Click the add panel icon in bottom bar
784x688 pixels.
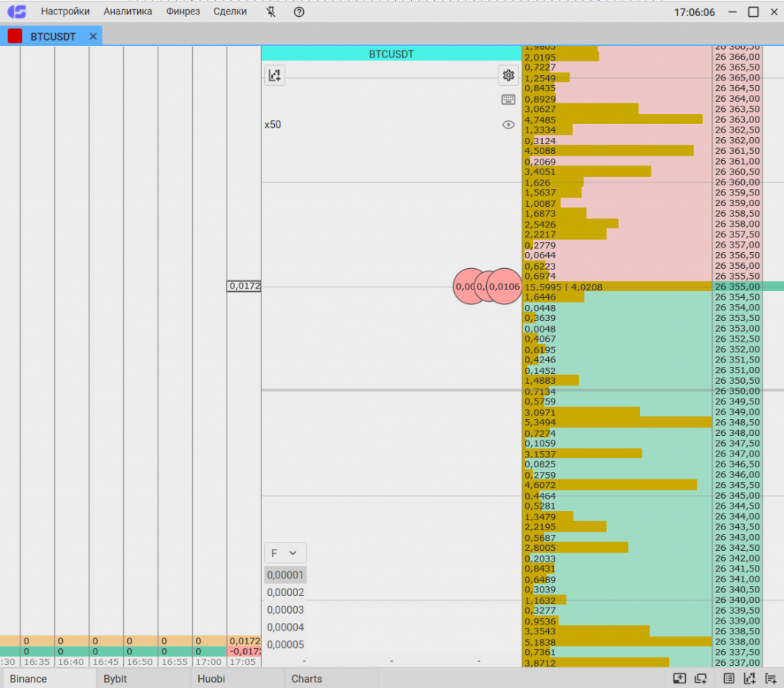coord(678,678)
